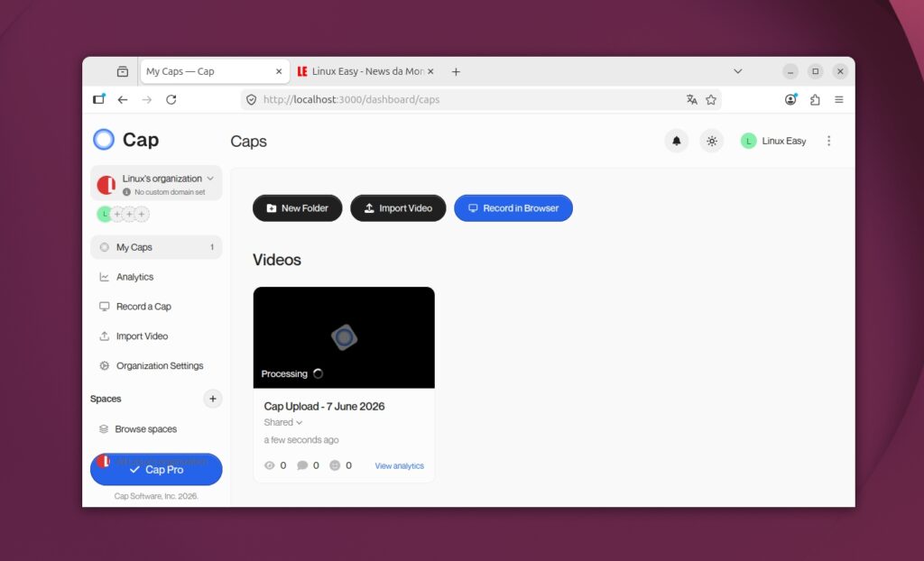Expand the Shared dropdown on the video card
Viewport: 924px width, 561px height.
click(x=282, y=422)
